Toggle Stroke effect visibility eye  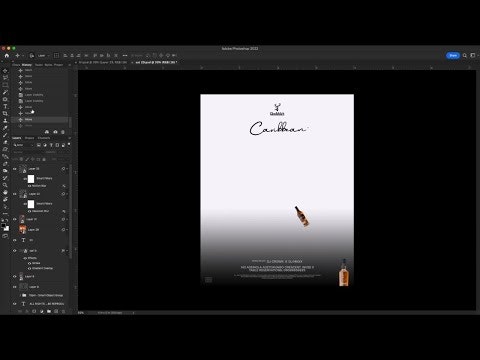(x=29, y=263)
